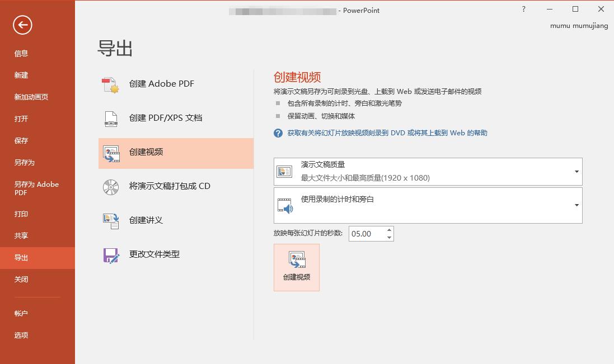Select the 更改文件类型 floppy disk icon
Screen dimensions: 614x364
111,254
